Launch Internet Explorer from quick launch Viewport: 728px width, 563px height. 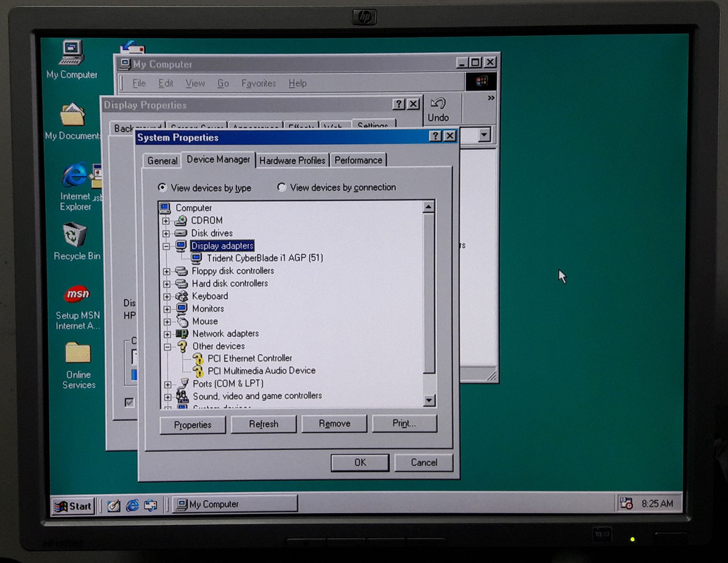click(132, 505)
